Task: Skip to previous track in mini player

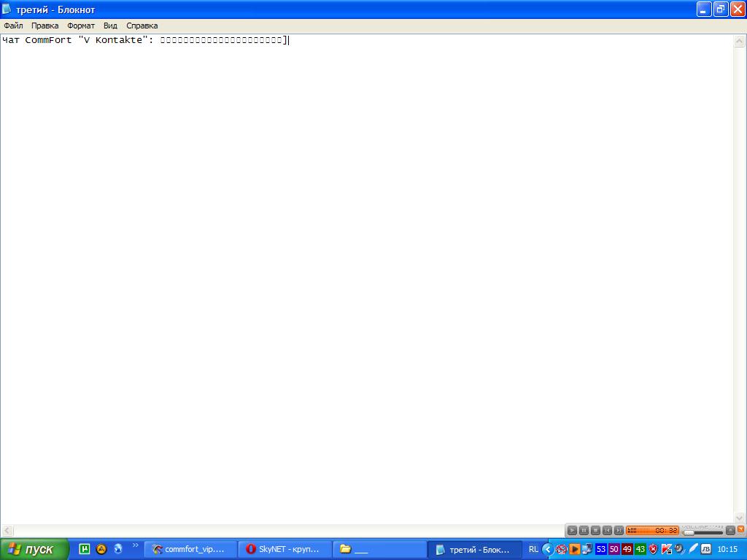Action: pyautogui.click(x=607, y=530)
